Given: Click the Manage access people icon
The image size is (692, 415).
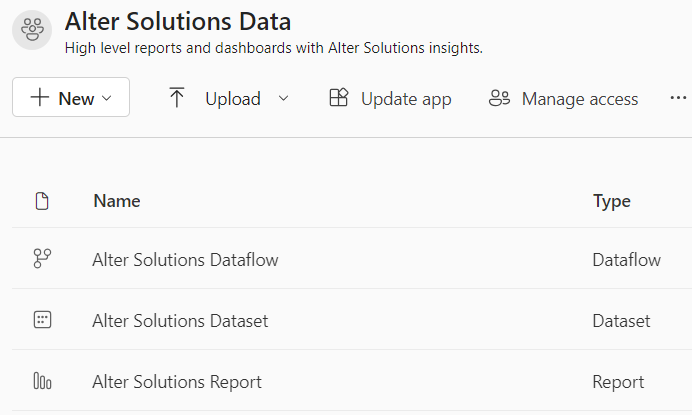Looking at the screenshot, I should [499, 98].
